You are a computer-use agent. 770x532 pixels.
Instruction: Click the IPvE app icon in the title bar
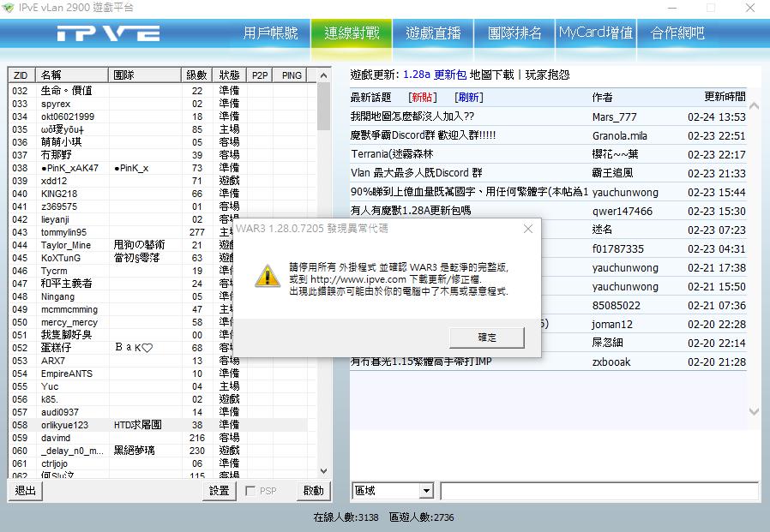coord(9,8)
